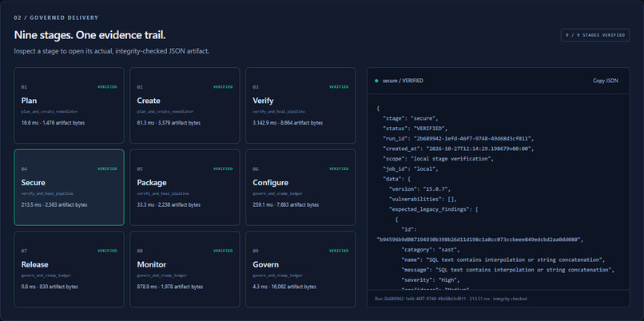
Task: Click the long finding id hash string
Action: tap(480, 240)
